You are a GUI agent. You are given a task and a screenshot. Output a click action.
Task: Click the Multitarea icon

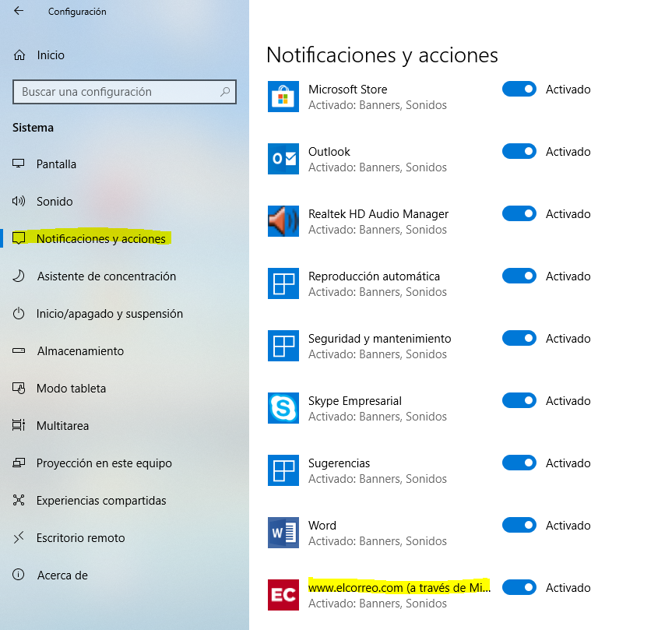[x=19, y=425]
